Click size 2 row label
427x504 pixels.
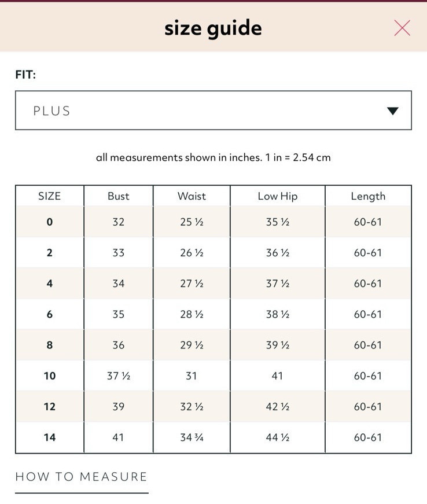point(50,253)
